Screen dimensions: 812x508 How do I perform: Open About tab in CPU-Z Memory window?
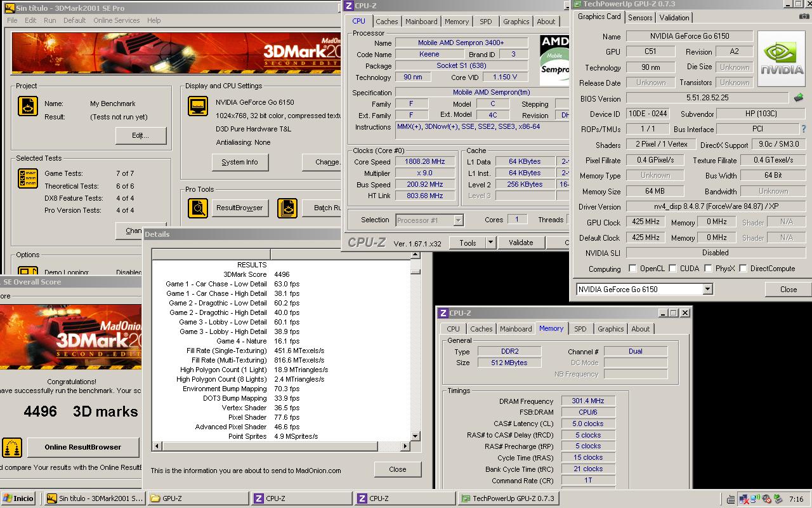[x=640, y=329]
